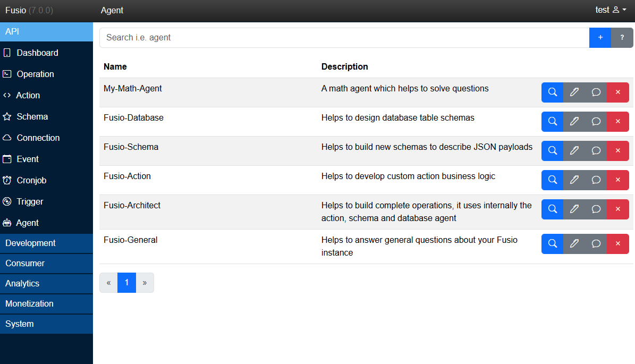The image size is (635, 364).
Task: Delete the Fusio-Action agent
Action: 617,180
